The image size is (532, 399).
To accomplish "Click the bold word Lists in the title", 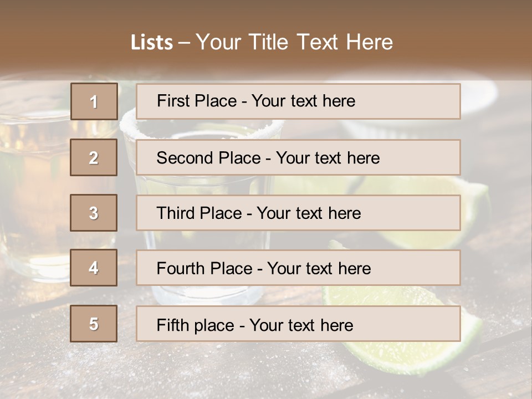I will [152, 43].
